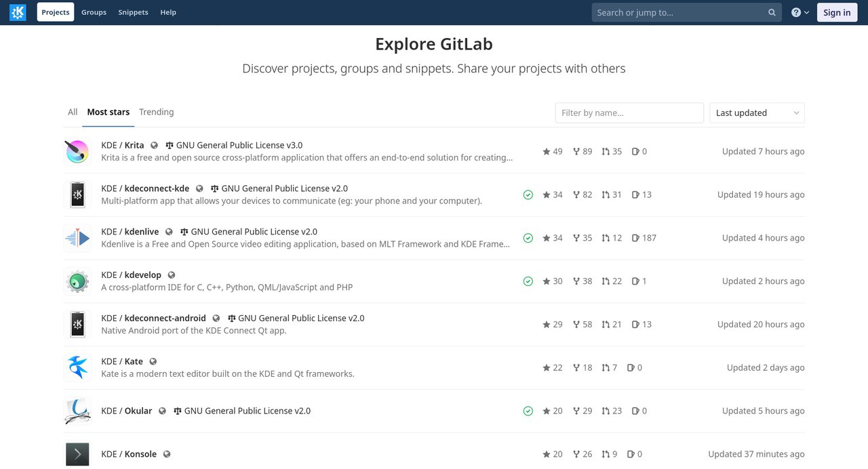Image resolution: width=868 pixels, height=469 pixels.
Task: Open the KDE / Kate project
Action: point(122,361)
